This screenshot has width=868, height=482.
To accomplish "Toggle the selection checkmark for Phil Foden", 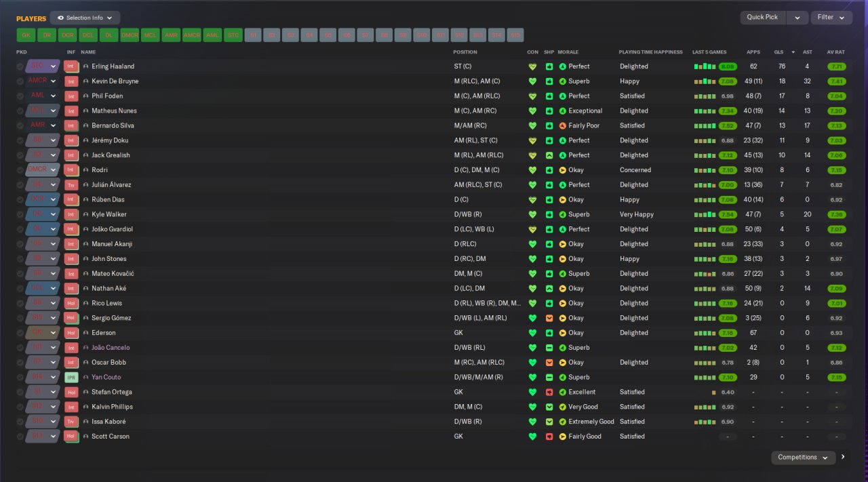I will [20, 96].
